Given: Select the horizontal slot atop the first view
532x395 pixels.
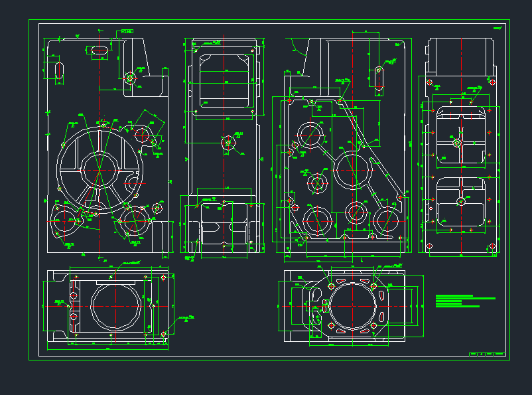Looking at the screenshot, I should (99, 49).
